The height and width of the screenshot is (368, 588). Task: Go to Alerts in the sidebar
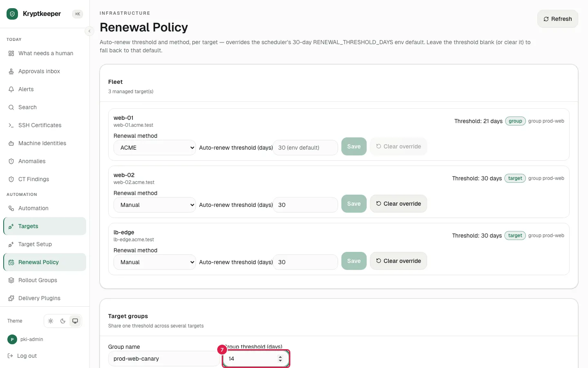click(45, 89)
